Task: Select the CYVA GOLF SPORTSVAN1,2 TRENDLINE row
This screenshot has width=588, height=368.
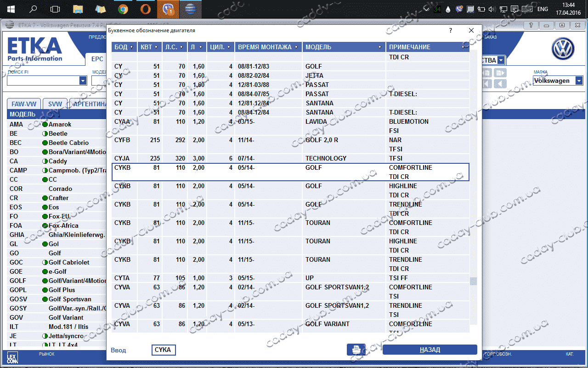Action: click(x=290, y=310)
